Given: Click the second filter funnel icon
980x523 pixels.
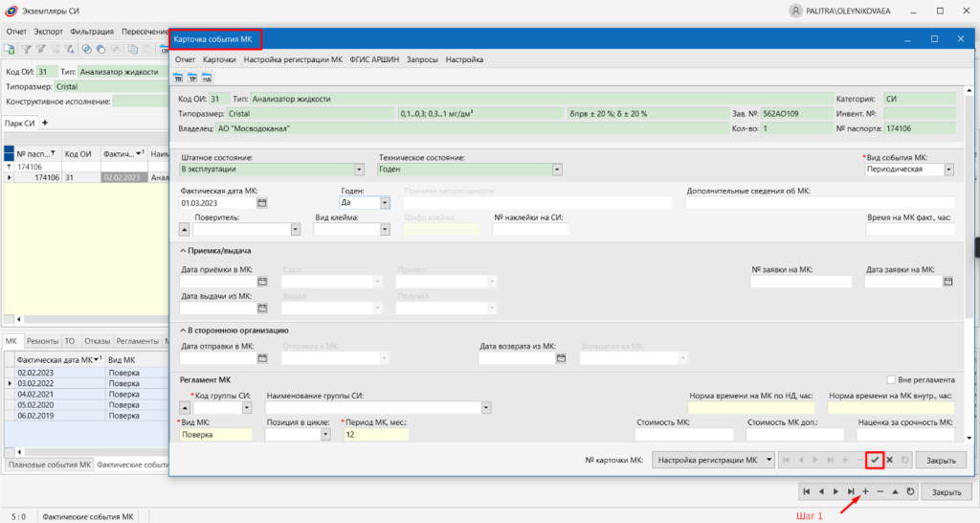Looking at the screenshot, I should click(x=40, y=50).
